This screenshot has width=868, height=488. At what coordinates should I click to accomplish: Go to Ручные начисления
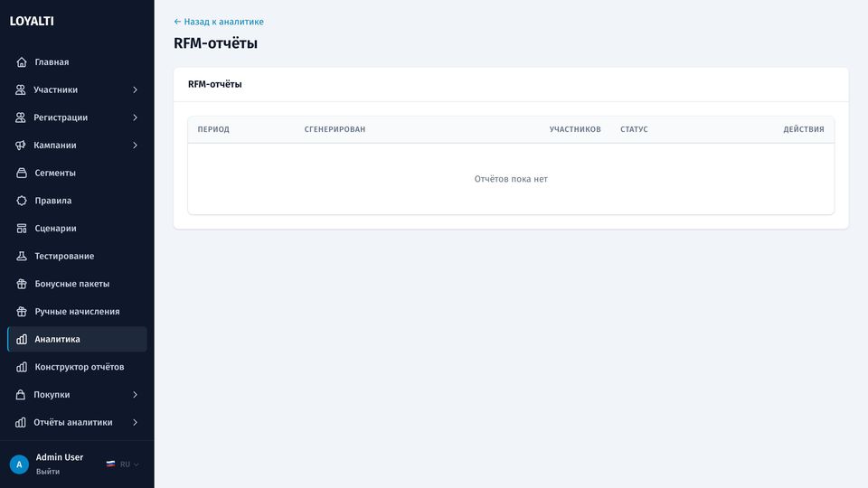[77, 312]
